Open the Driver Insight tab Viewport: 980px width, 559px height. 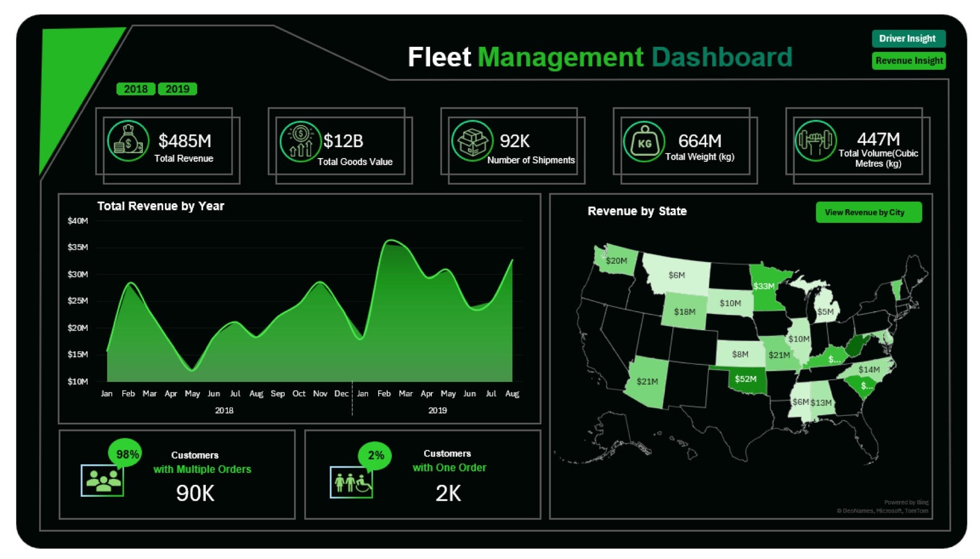point(908,39)
